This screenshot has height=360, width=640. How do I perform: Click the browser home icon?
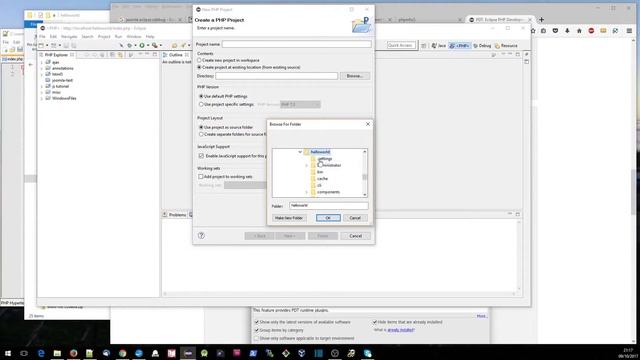coord(579,31)
